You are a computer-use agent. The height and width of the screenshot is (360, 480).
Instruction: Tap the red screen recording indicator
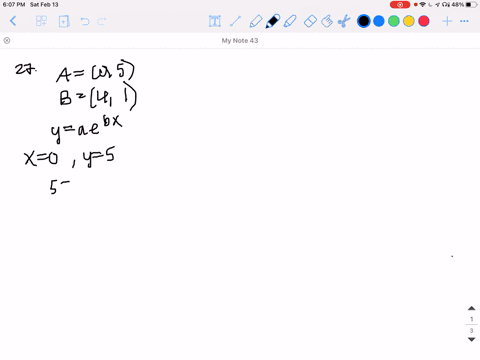click(x=400, y=5)
